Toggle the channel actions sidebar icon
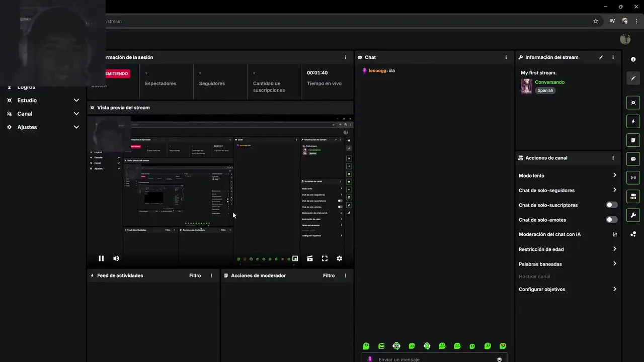This screenshot has width=644, height=362. (x=633, y=196)
